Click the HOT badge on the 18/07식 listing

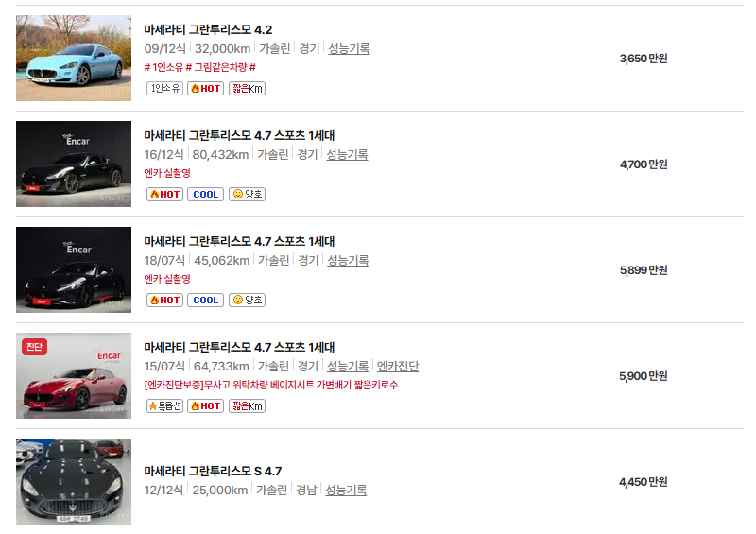(x=164, y=300)
